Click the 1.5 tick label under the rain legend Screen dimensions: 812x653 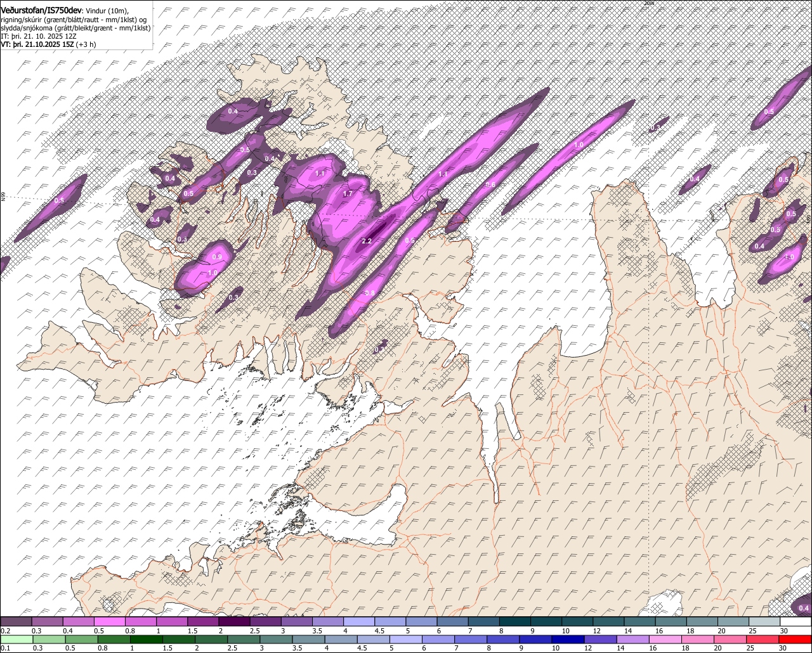[168, 649]
